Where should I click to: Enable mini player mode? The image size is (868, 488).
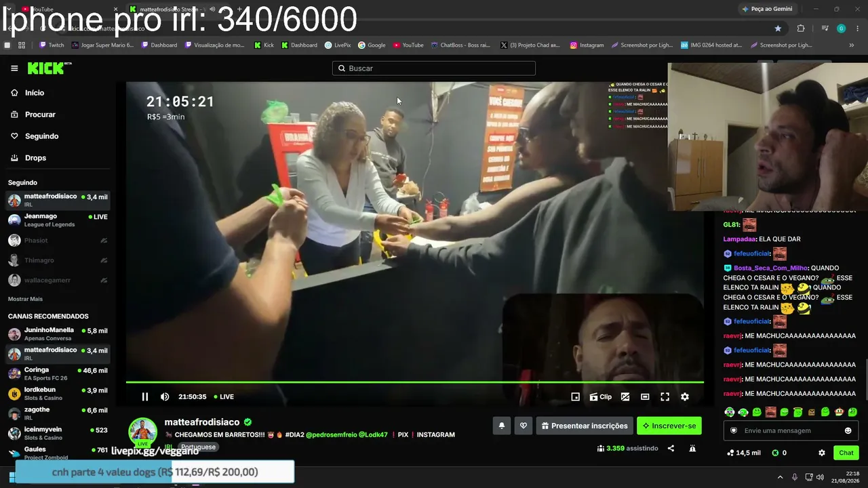(x=575, y=396)
